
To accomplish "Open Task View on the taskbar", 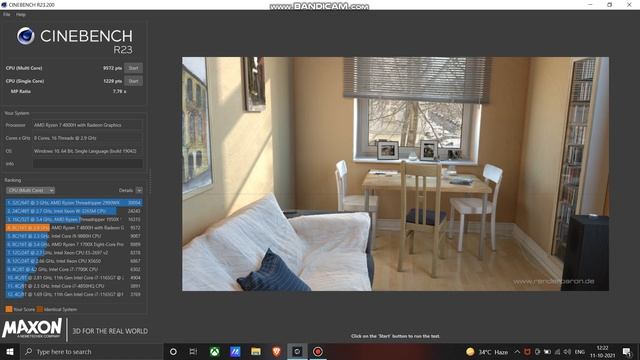I will [x=193, y=351].
